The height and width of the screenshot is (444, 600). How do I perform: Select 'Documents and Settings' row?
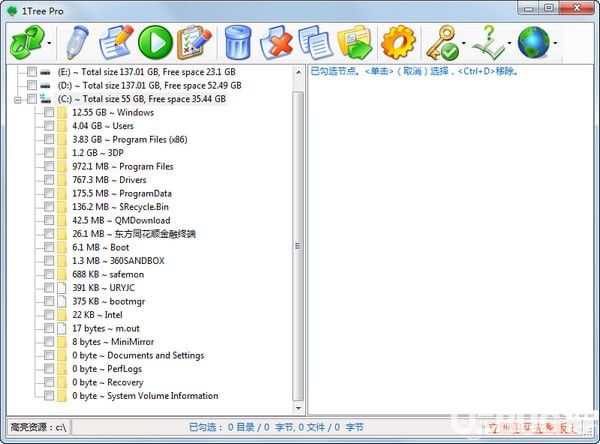coord(138,355)
